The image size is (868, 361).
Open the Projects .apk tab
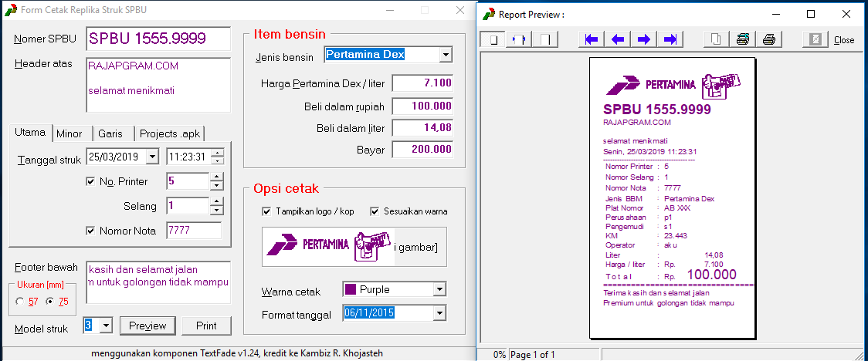tap(171, 133)
